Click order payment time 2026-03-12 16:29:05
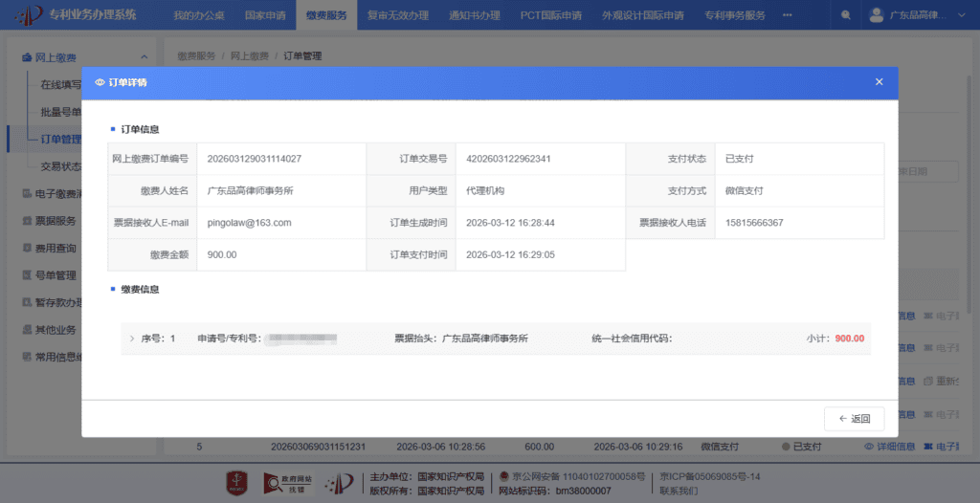The image size is (980, 503). [x=511, y=255]
